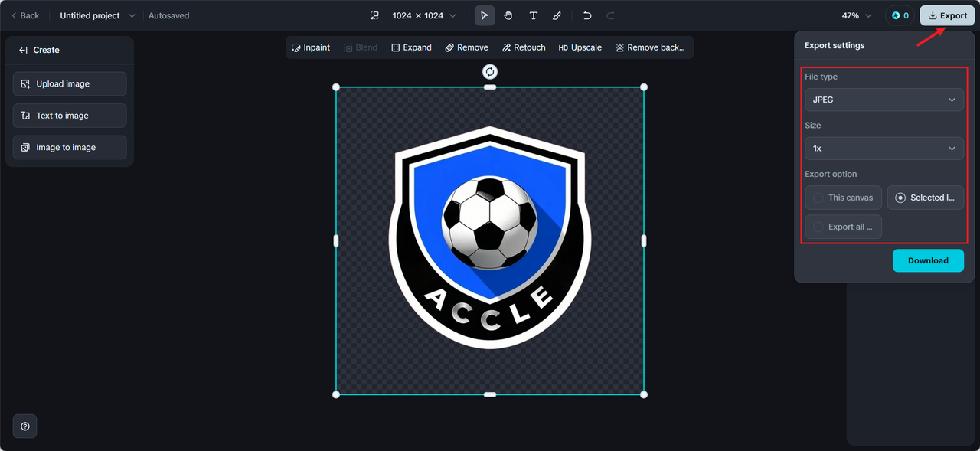980x451 pixels.
Task: Click the Autosaved status text
Action: pyautogui.click(x=169, y=15)
